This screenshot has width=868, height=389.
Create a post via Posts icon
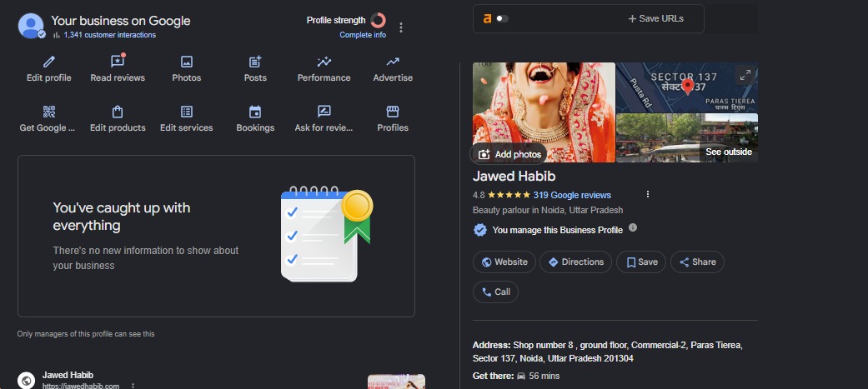tap(255, 62)
